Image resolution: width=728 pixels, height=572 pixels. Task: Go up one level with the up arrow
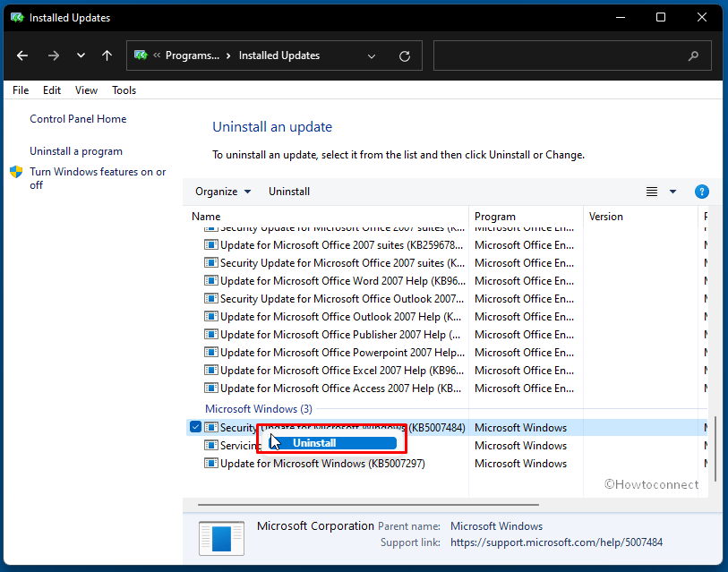tap(107, 55)
